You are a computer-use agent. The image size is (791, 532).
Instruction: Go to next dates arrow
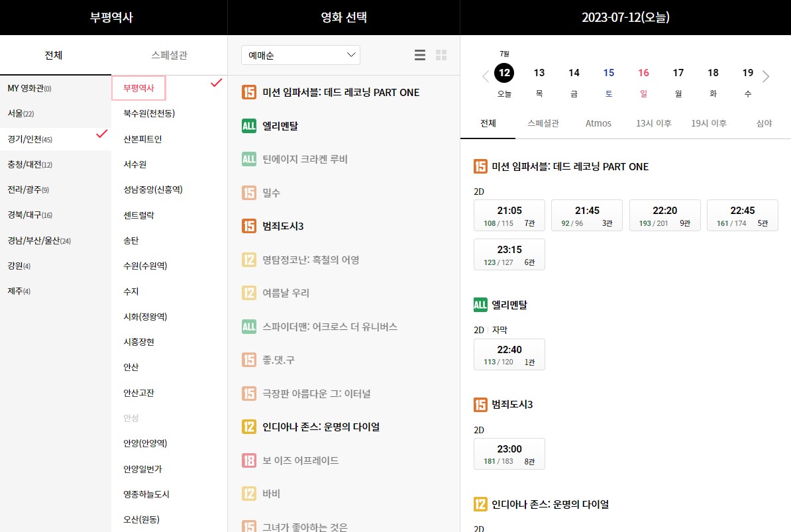[766, 77]
